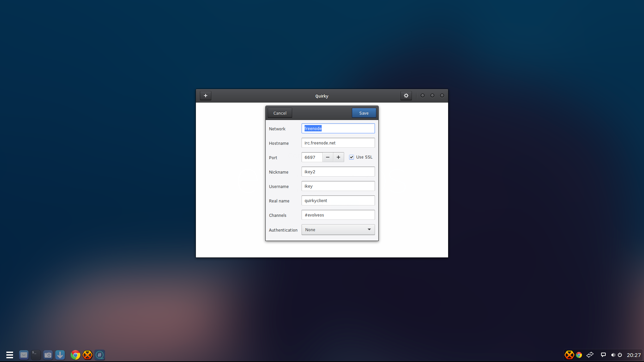Launch Chrome from the left panel launchers

tap(75, 355)
